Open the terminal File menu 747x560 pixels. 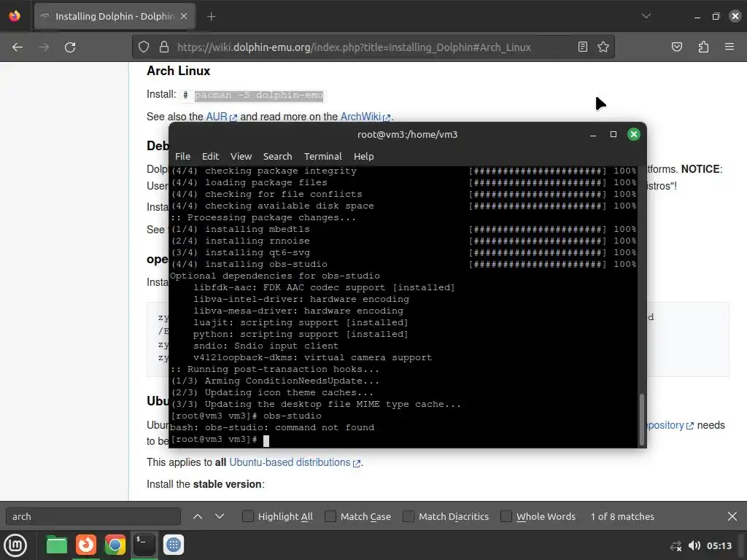(x=182, y=156)
